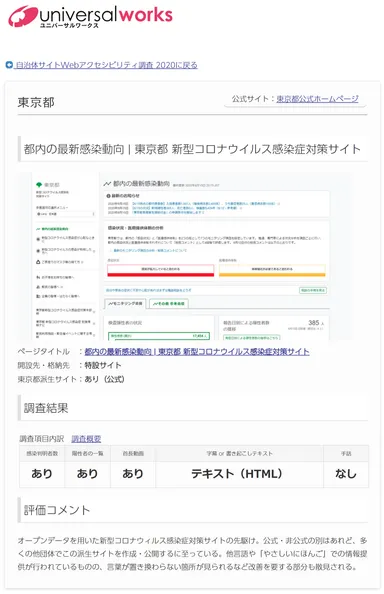
Task: Click the section heading 都内の最新感染動向 | 東京都 新型コロナ
Action: (192, 149)
